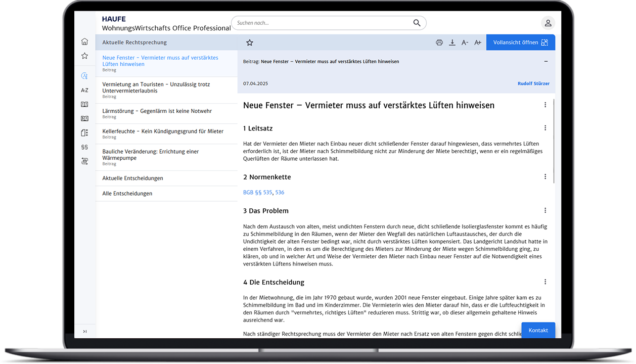Open three-dot menu next to article title

click(545, 105)
